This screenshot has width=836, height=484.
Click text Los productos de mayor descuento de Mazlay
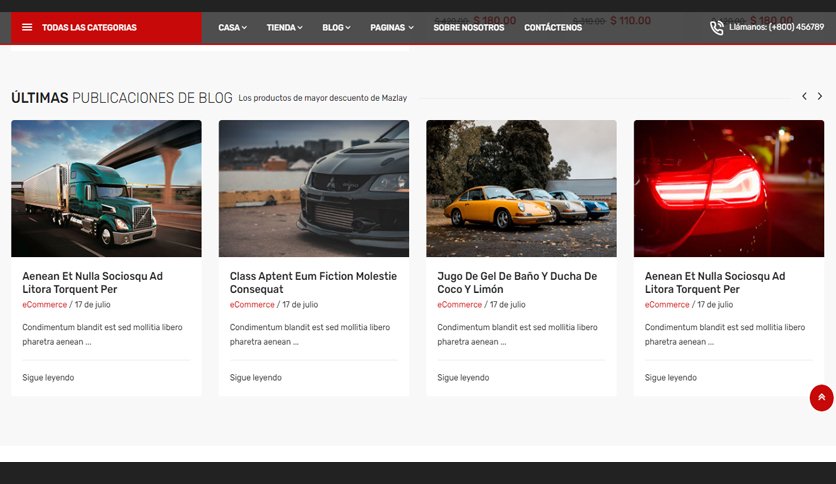coord(323,98)
